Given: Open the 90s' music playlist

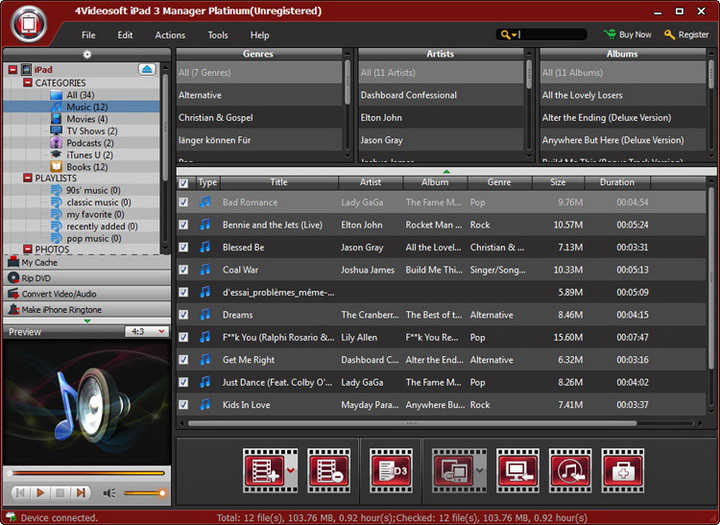Looking at the screenshot, I should pyautogui.click(x=93, y=190).
